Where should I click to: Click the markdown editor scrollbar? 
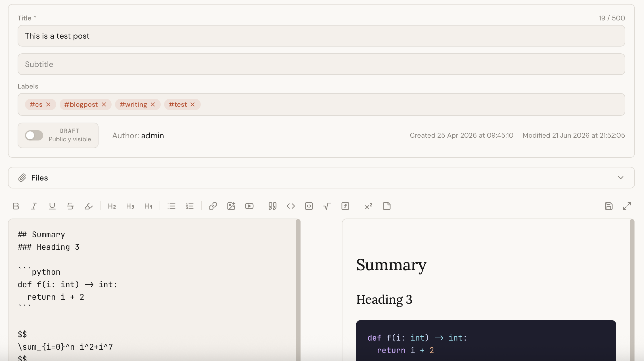coord(298,289)
